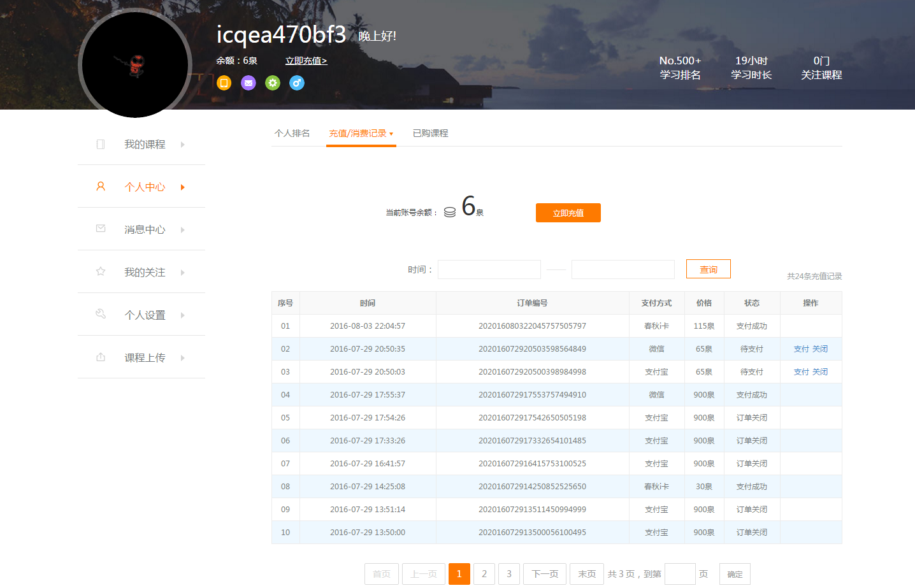
Task: Open the 充值/消费记录 dropdown tab
Action: pyautogui.click(x=361, y=134)
